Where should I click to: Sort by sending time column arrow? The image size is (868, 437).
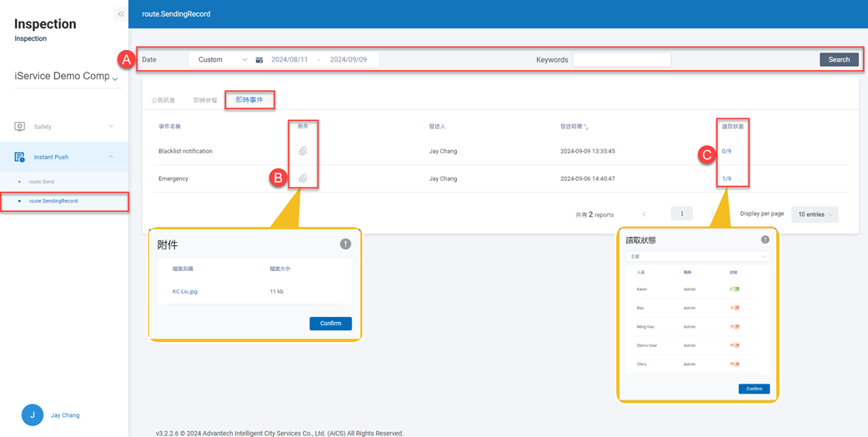586,127
